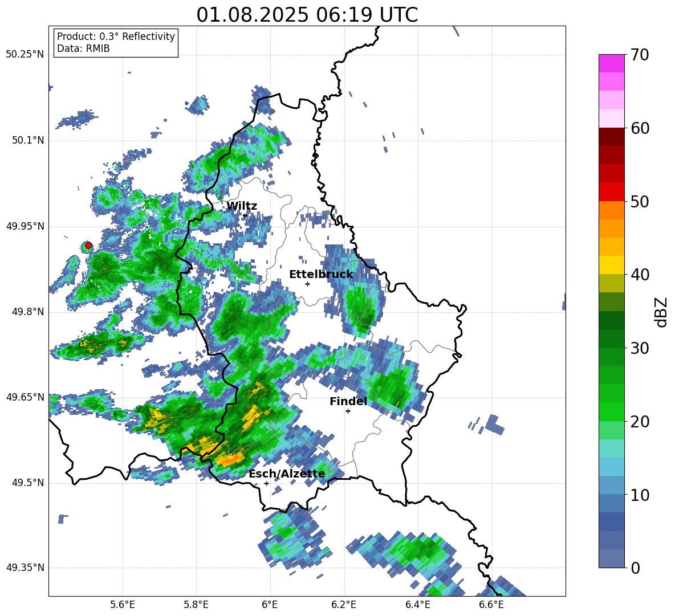Click the 6°E longitude label
The image size is (675, 616).
tap(270, 605)
